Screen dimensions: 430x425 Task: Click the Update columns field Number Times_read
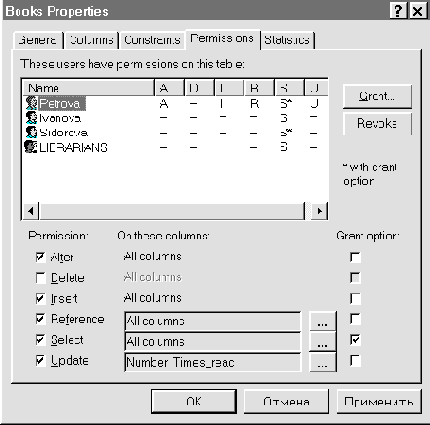coord(213,362)
